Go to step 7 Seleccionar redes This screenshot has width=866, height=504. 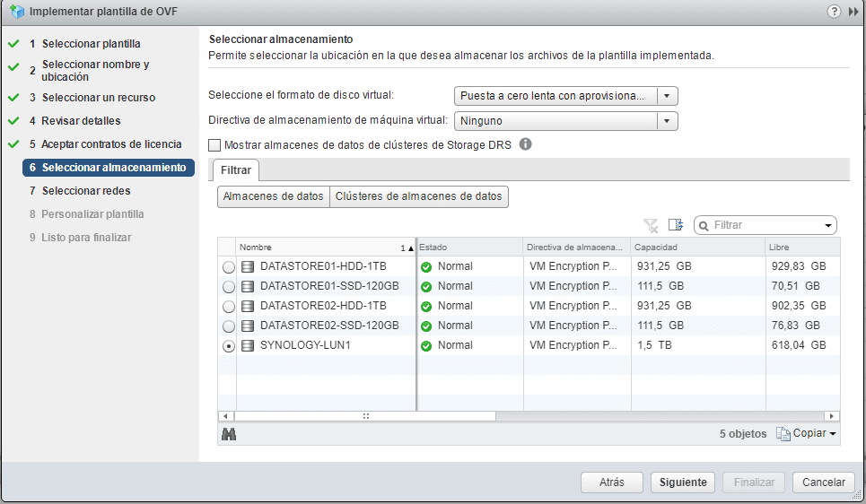(85, 191)
